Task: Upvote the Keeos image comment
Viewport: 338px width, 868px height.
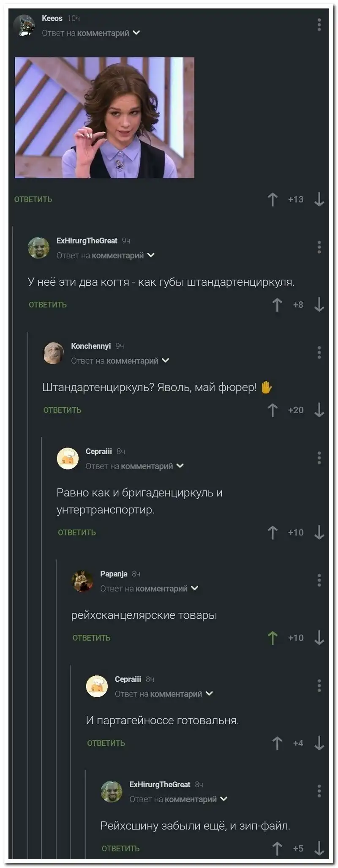Action: (x=273, y=199)
